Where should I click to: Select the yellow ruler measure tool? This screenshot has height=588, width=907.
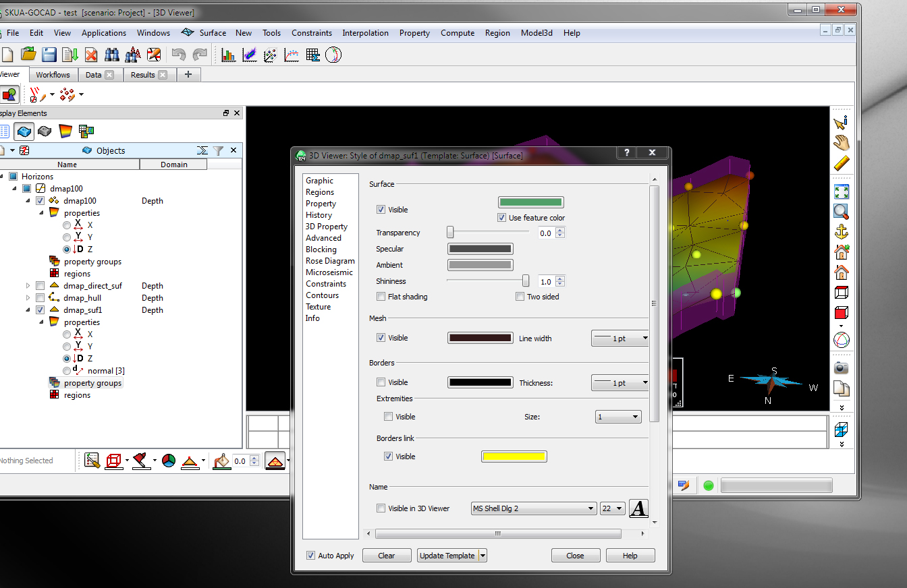[841, 163]
